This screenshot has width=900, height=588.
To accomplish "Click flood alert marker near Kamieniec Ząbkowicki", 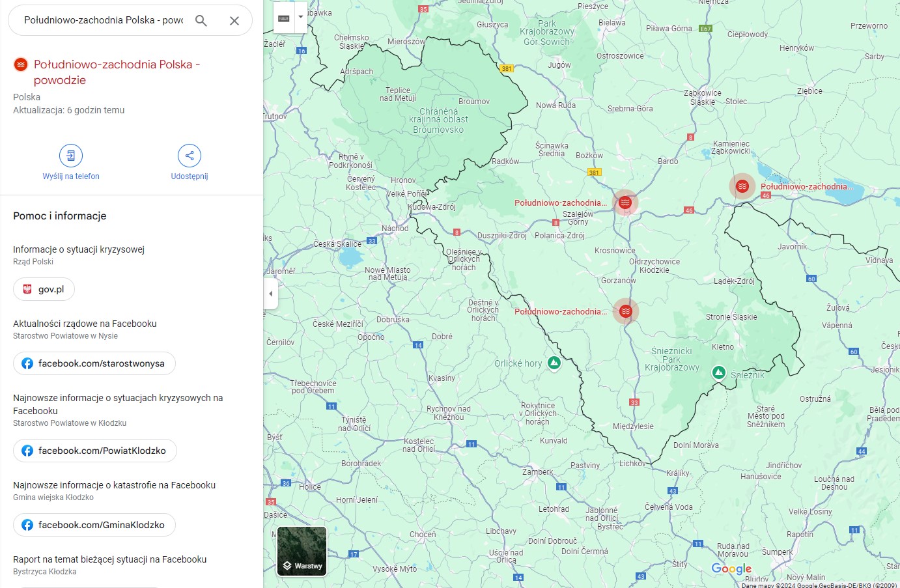I will coord(742,186).
